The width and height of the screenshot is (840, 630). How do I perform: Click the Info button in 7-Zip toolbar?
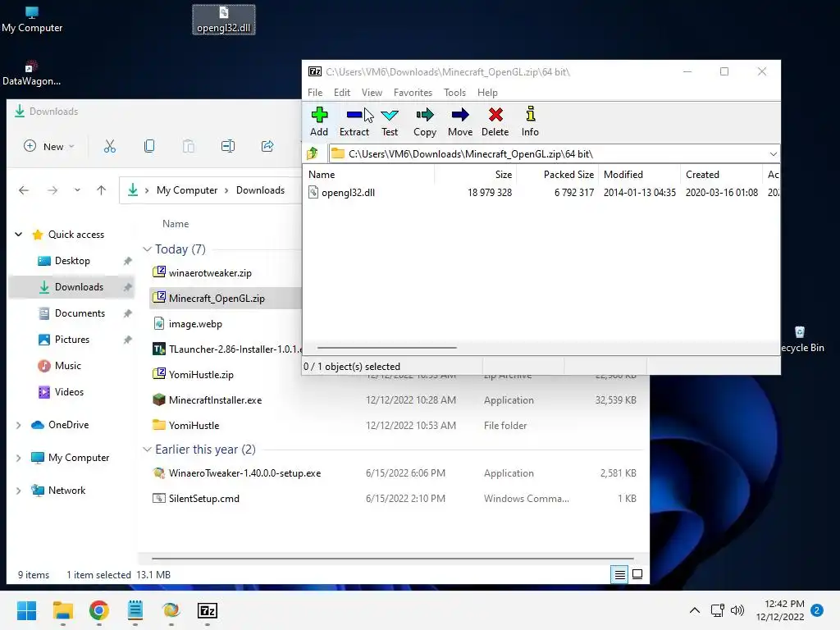click(x=530, y=121)
